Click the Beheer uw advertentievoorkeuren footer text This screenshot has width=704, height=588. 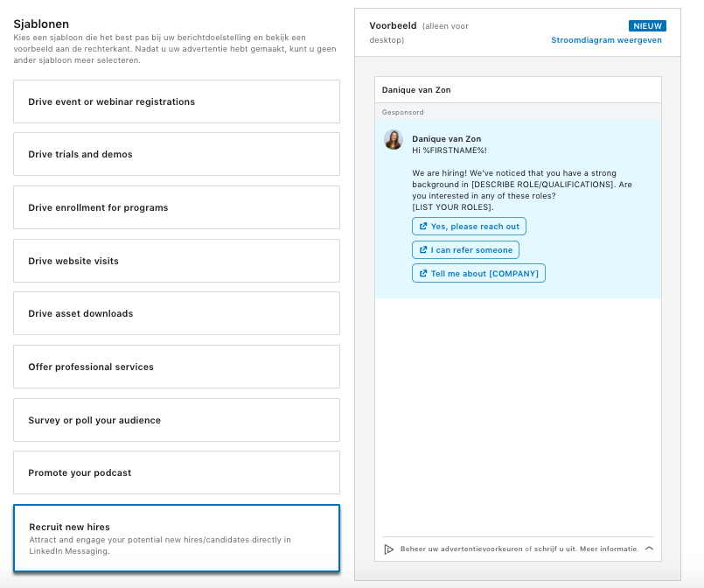(462, 549)
